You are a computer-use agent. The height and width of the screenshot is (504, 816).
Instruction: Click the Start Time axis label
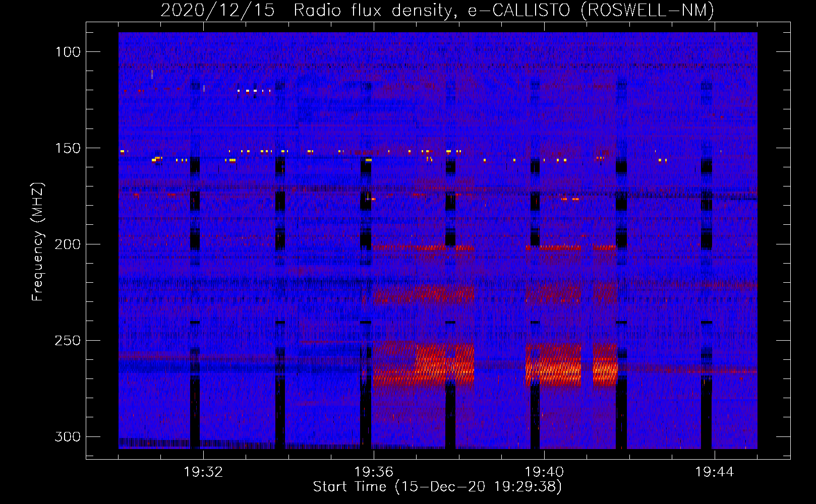click(437, 487)
